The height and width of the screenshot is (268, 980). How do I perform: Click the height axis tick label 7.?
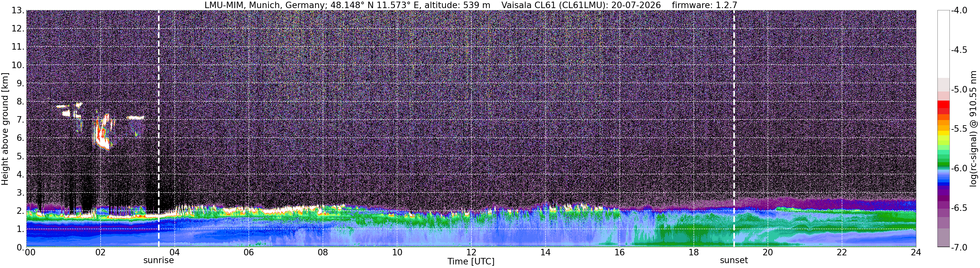(x=20, y=120)
